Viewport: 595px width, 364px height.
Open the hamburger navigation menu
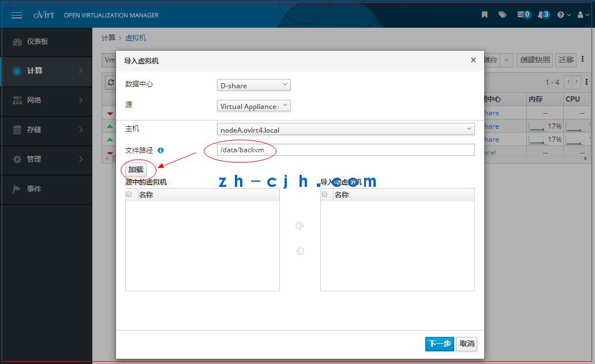pyautogui.click(x=17, y=15)
